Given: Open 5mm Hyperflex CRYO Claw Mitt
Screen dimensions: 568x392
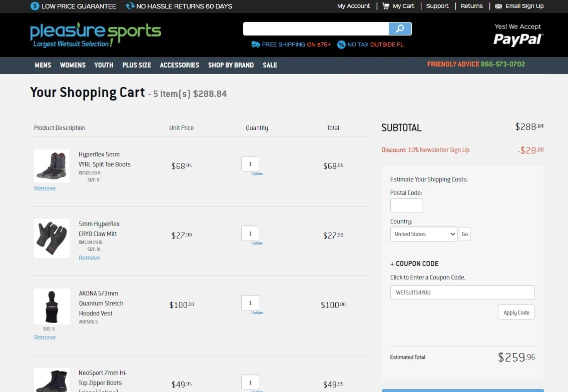Looking at the screenshot, I should (x=99, y=229).
